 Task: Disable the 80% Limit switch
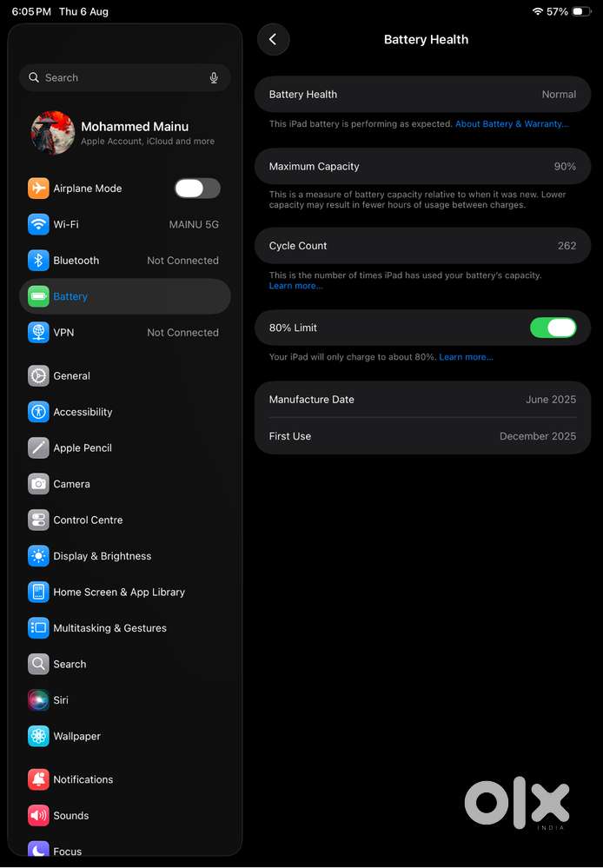(x=553, y=328)
